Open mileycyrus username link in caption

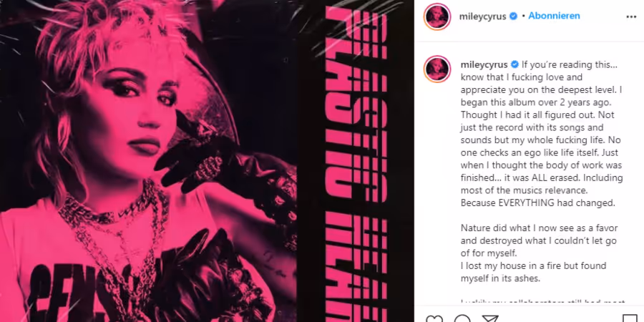(x=484, y=65)
